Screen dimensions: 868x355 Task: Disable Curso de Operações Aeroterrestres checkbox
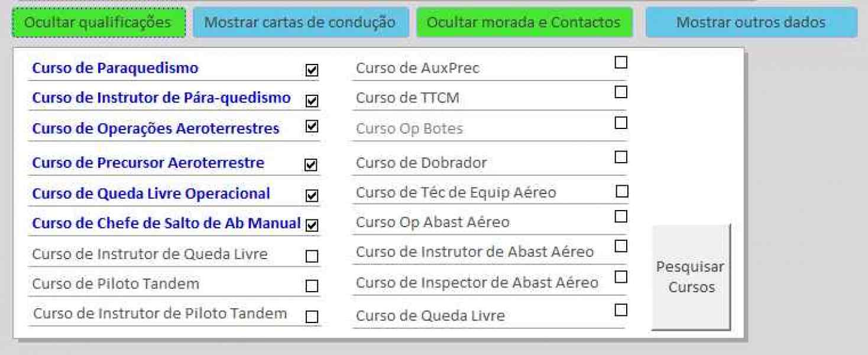pos(312,126)
